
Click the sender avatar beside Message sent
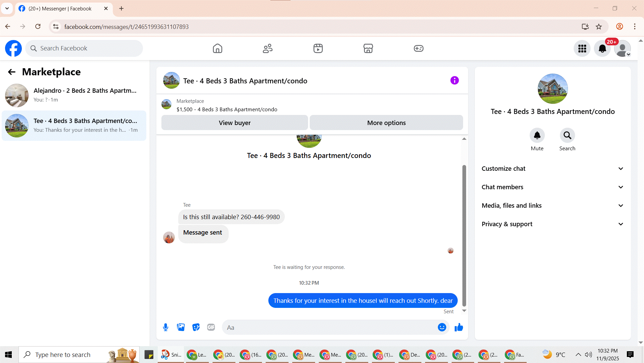click(x=169, y=238)
